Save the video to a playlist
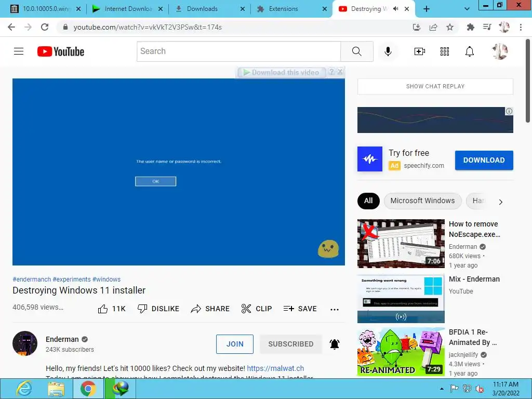The width and height of the screenshot is (532, 399). [300, 309]
